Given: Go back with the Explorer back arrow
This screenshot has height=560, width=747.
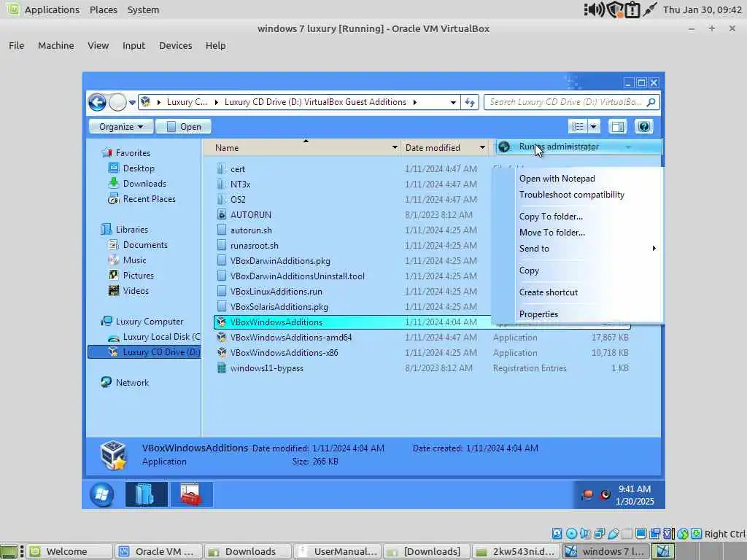Looking at the screenshot, I should [97, 102].
